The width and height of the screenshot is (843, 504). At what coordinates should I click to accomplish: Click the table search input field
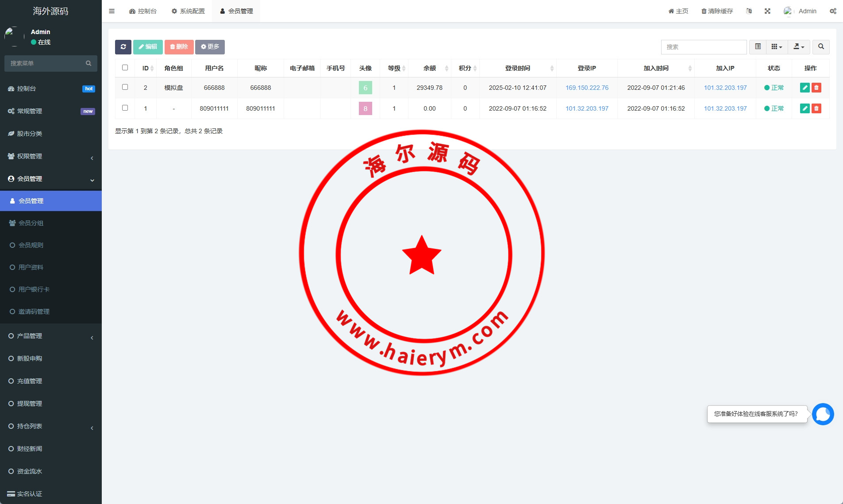(x=704, y=47)
